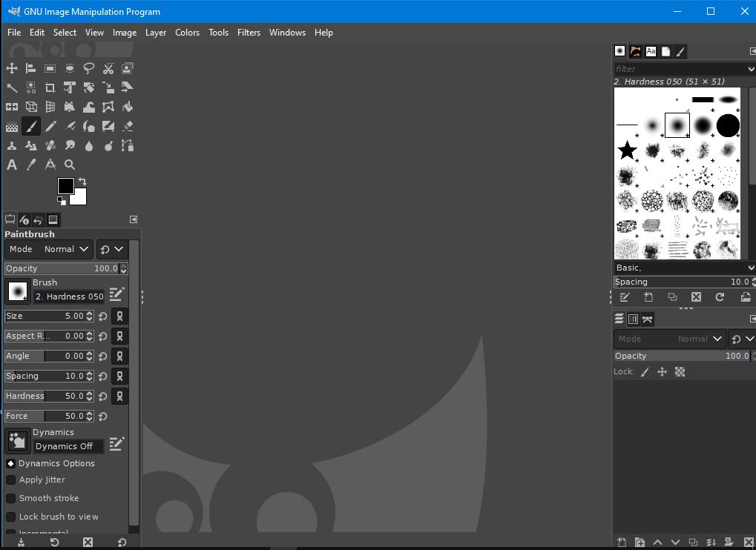756x550 pixels.
Task: Pick the Free Select lasso tool
Action: tap(89, 68)
